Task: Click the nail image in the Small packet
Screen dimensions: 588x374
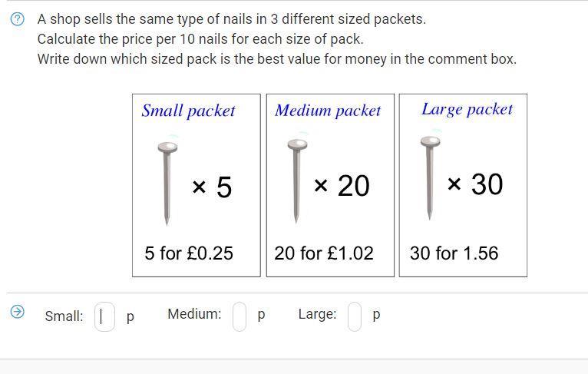Action: coord(167,183)
